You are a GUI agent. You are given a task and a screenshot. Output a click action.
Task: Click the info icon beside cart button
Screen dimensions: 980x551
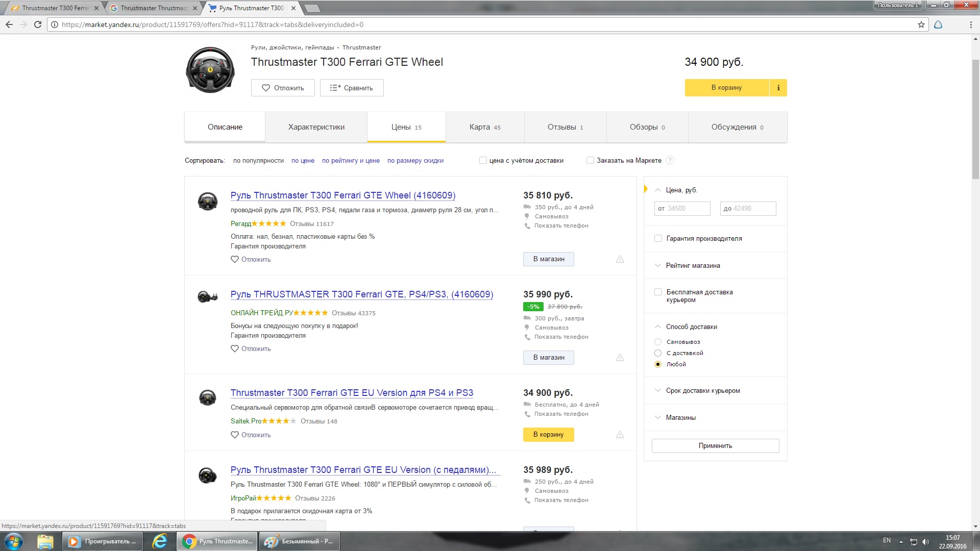(778, 88)
